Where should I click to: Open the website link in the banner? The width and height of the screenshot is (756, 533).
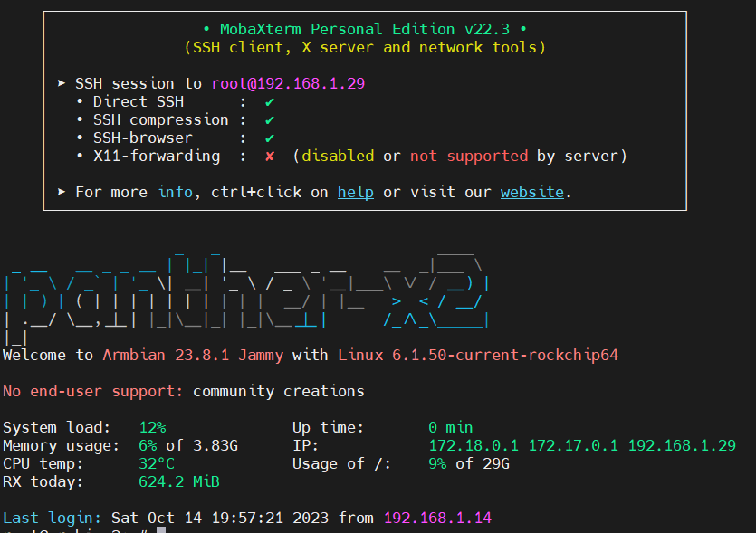[x=531, y=192]
